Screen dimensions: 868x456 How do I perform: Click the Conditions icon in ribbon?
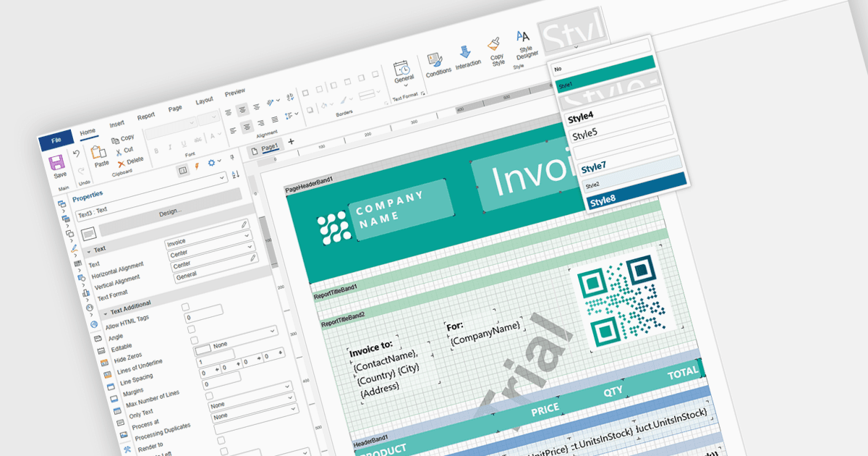[x=435, y=59]
